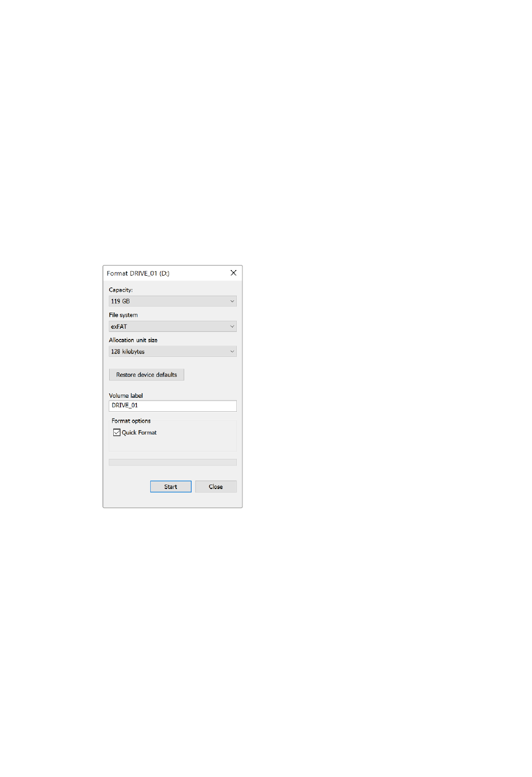Click the Format options group box
The width and height of the screenshot is (532, 777).
172,436
